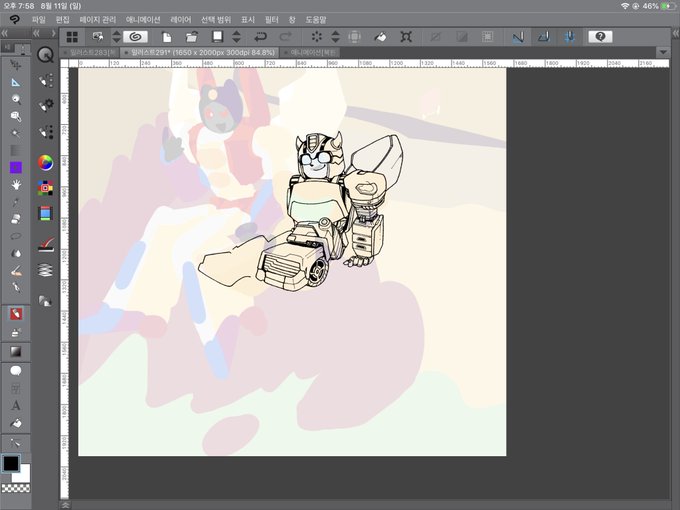This screenshot has width=680, height=510.
Task: Create a new canvas file
Action: coord(167,37)
